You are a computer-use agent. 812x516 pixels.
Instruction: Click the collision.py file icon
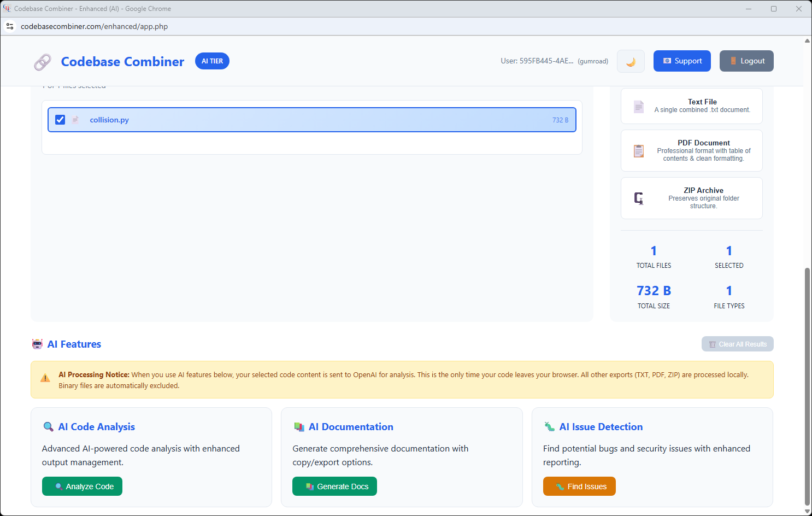[x=75, y=120]
